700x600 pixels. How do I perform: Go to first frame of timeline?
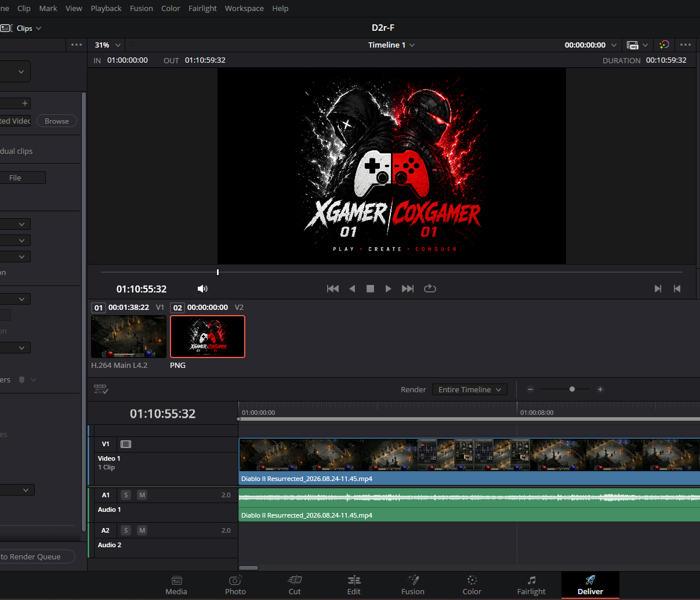[333, 288]
